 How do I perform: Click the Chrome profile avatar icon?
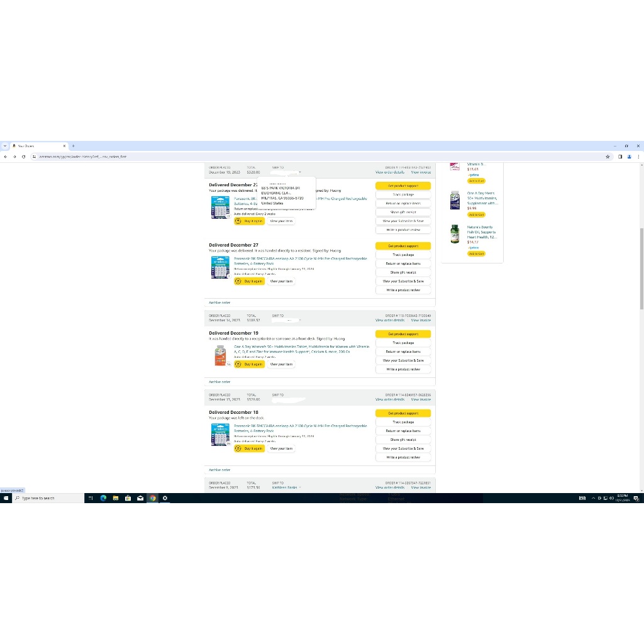pyautogui.click(x=629, y=157)
